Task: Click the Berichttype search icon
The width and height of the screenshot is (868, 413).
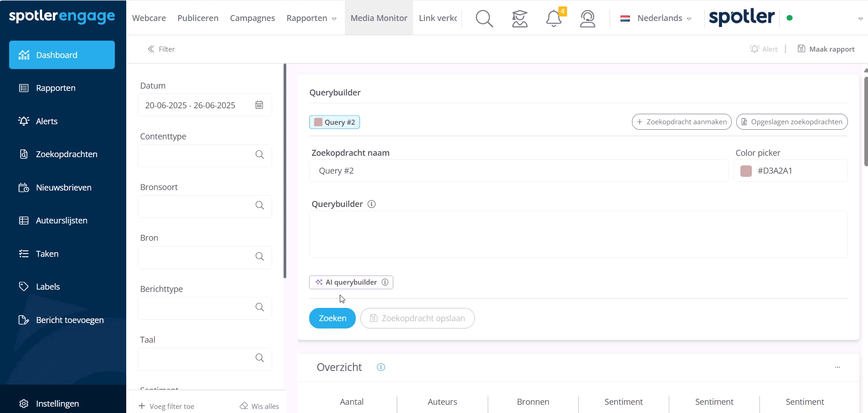Action: click(260, 307)
